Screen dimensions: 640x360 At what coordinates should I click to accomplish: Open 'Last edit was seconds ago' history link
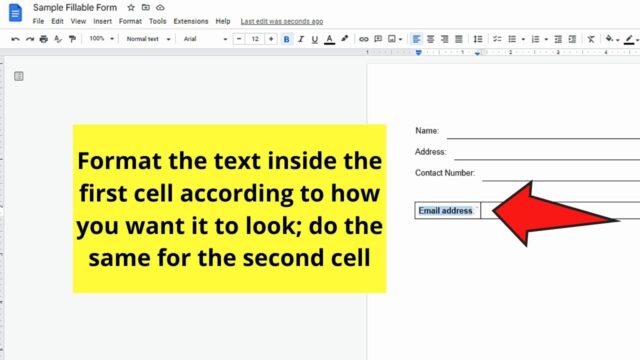[282, 21]
